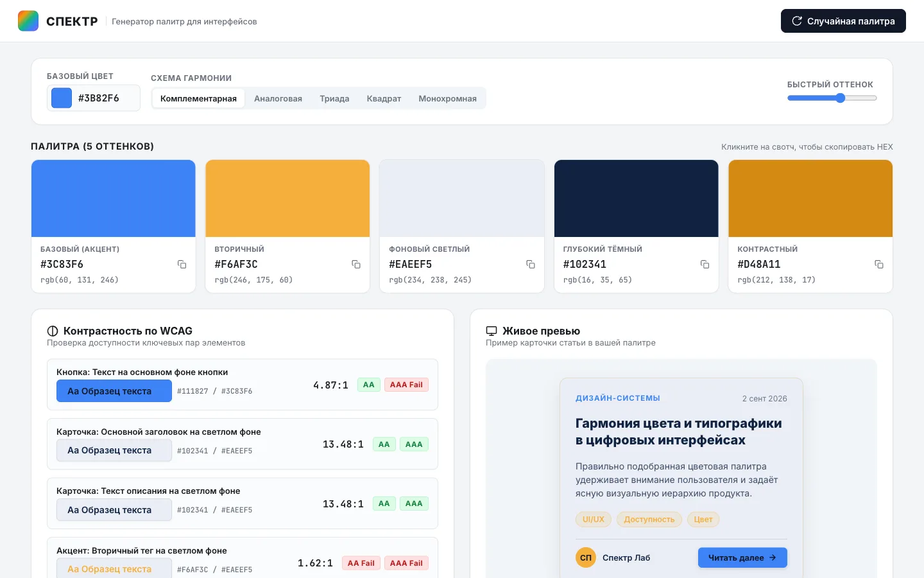Viewport: 924px width, 578px height.
Task: Click blue Аа Образец текста sample under Кнопка
Action: [x=114, y=391]
